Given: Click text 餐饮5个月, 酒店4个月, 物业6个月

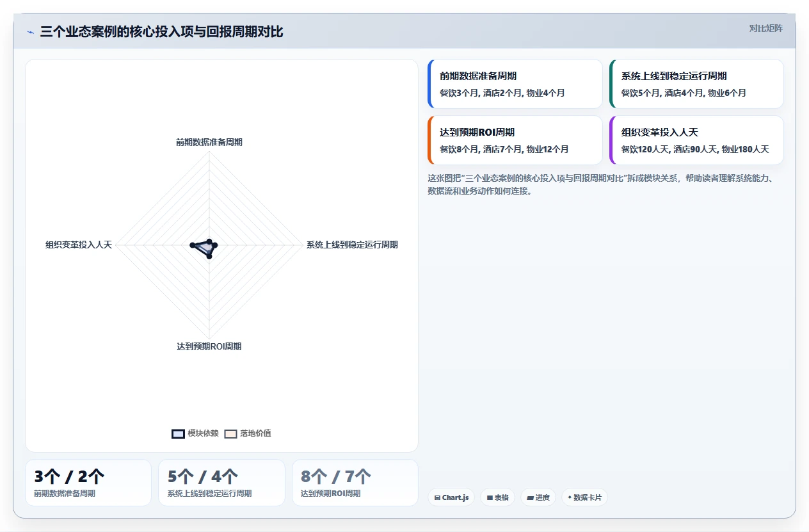Looking at the screenshot, I should pos(684,93).
